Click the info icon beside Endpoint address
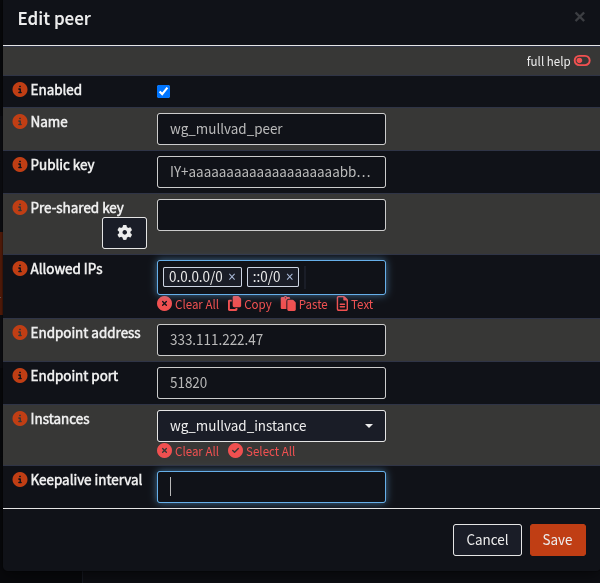Image resolution: width=600 pixels, height=583 pixels. pos(20,333)
